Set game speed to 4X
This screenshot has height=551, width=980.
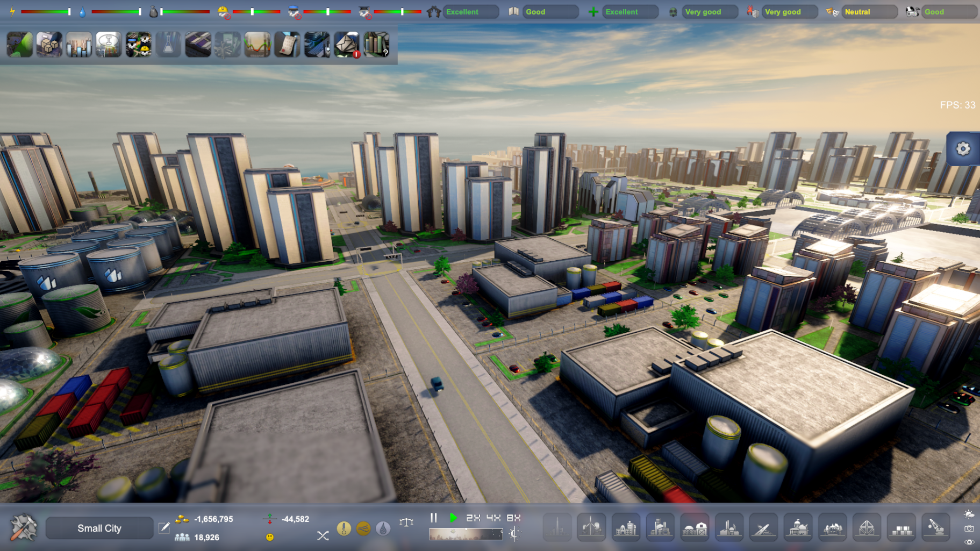pyautogui.click(x=493, y=518)
